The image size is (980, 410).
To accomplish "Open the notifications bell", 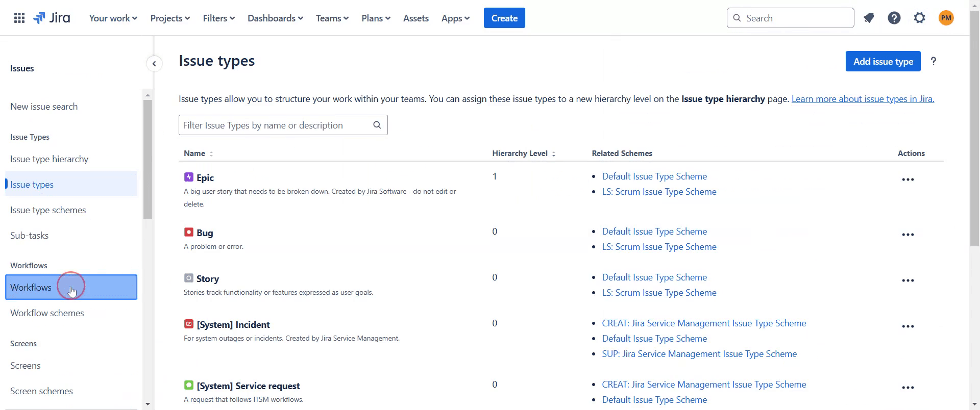I will [869, 18].
